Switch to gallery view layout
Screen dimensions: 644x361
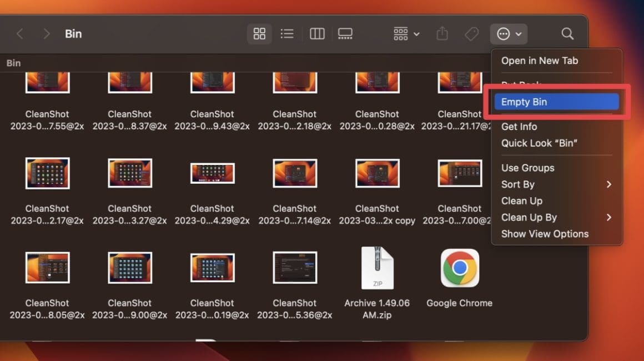[345, 33]
